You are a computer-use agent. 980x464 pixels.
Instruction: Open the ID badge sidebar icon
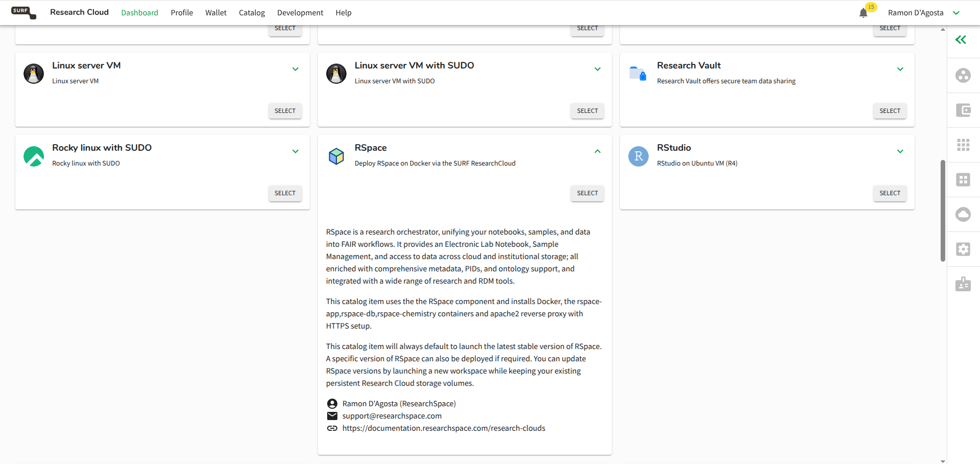click(963, 284)
